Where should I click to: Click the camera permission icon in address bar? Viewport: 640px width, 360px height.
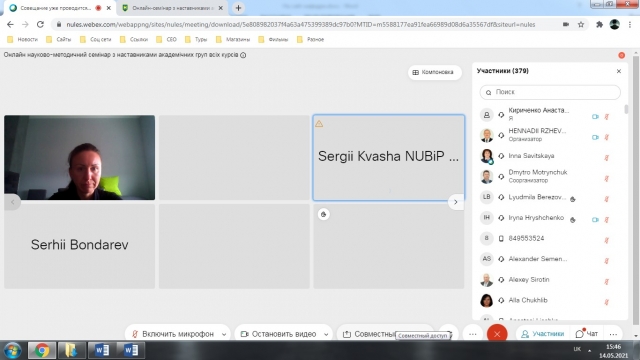tap(566, 24)
